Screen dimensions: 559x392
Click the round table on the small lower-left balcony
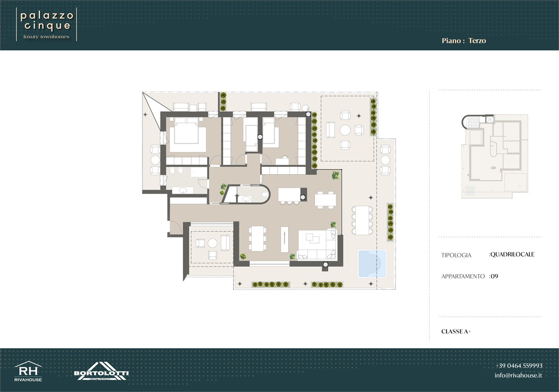point(213,243)
